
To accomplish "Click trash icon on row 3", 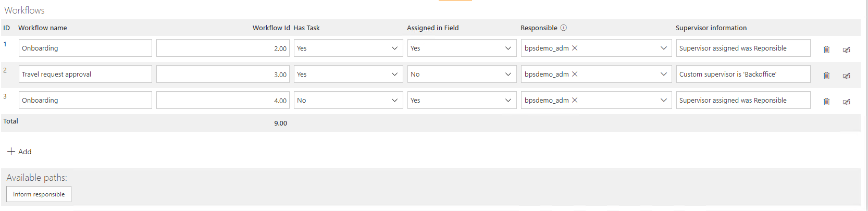I will 826,102.
